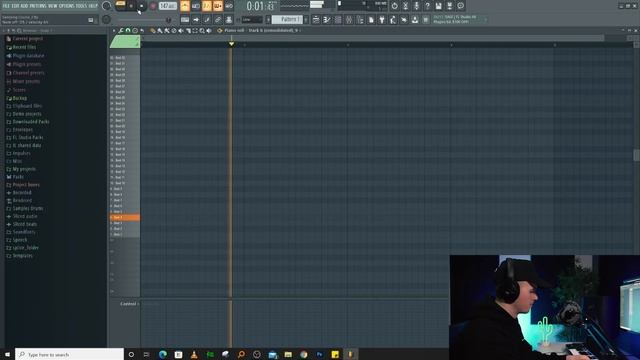Click the link chain icon below recording options
This screenshot has width=640, height=360.
click(218, 20)
